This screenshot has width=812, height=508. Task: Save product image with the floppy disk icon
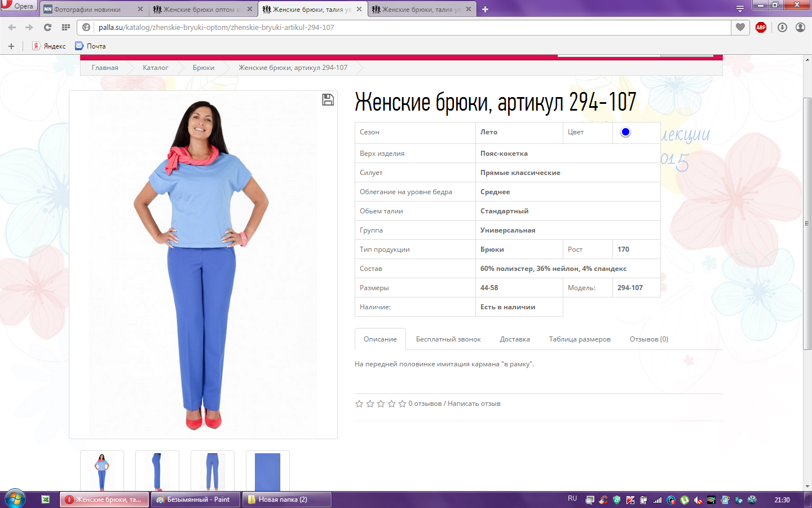click(x=328, y=100)
